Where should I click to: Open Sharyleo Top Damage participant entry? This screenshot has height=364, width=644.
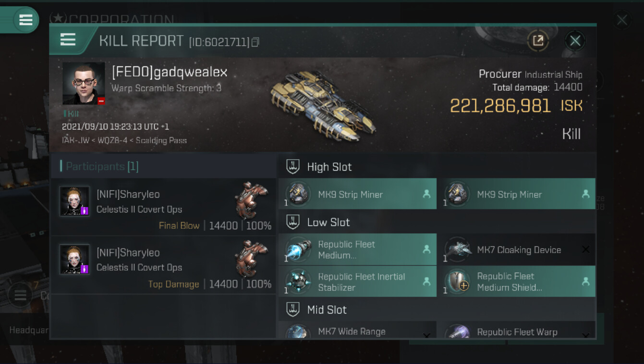(x=163, y=265)
